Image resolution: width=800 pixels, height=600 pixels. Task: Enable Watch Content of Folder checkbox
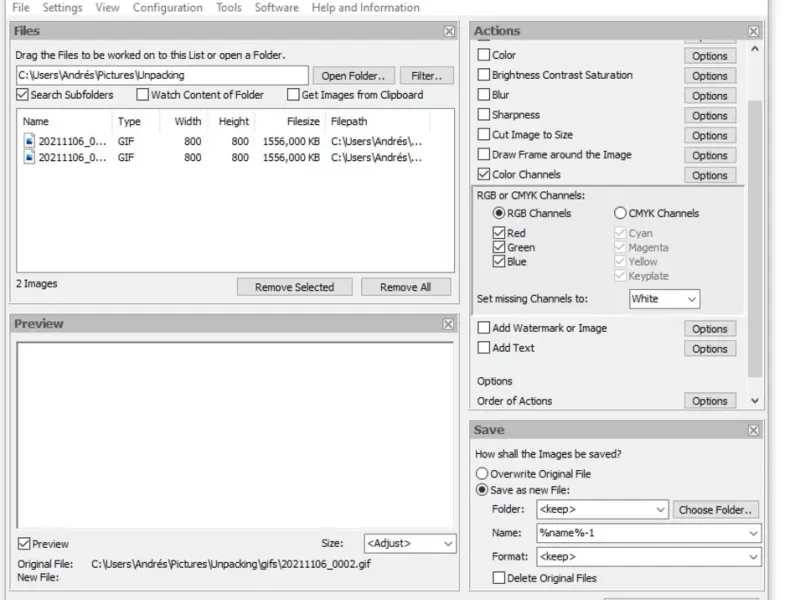click(143, 95)
